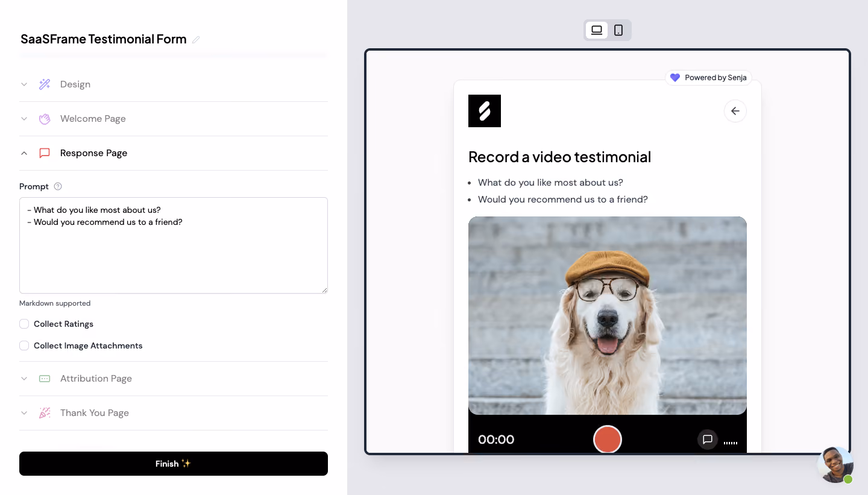This screenshot has height=495, width=868.
Task: Click the 'SaaSFrame Testimonial Form' title
Action: coord(104,39)
